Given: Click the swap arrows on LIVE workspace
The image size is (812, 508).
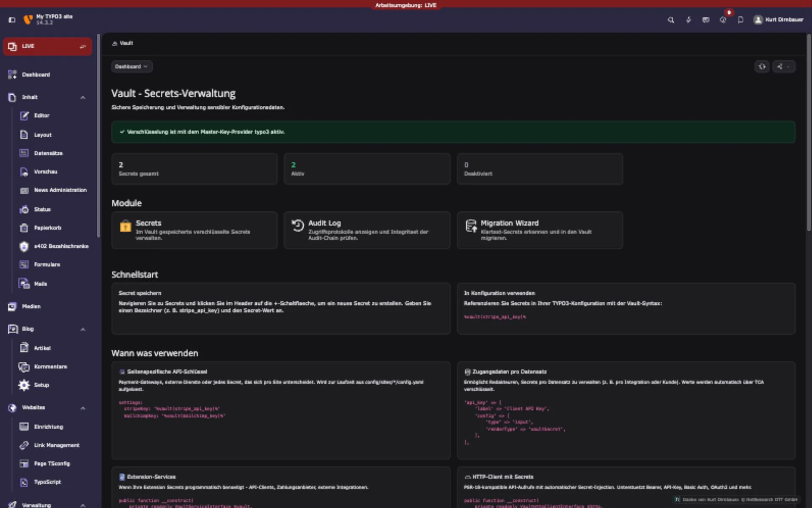Looking at the screenshot, I should click(x=82, y=47).
